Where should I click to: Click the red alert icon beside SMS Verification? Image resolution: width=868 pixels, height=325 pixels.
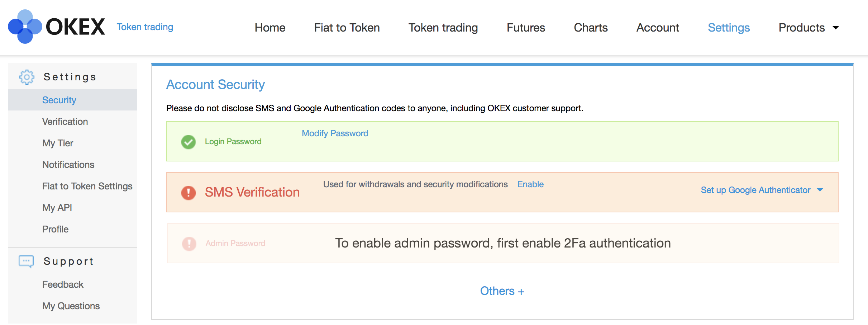[x=189, y=193]
